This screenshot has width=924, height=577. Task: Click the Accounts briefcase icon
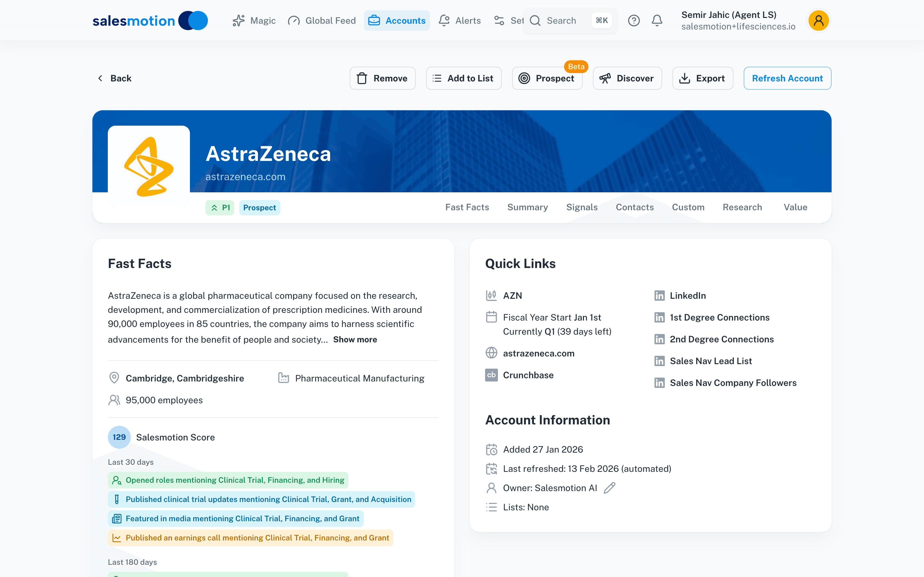coord(374,20)
